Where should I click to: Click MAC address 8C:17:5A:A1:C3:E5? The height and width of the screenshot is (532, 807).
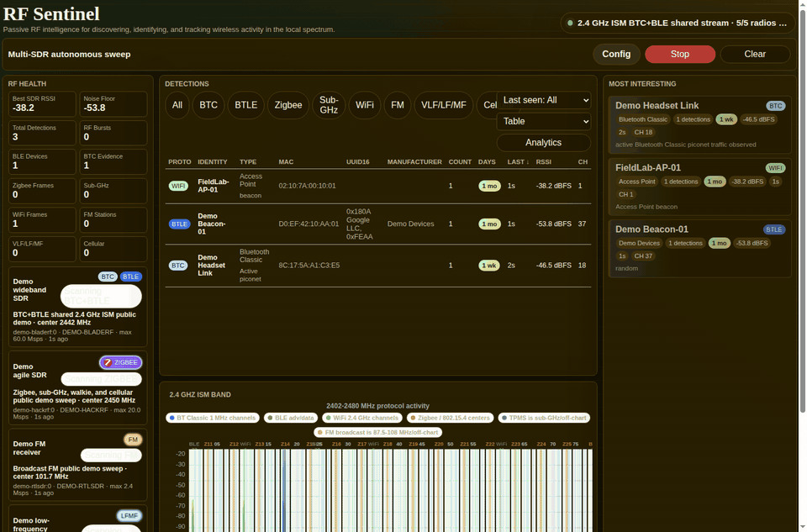(309, 266)
